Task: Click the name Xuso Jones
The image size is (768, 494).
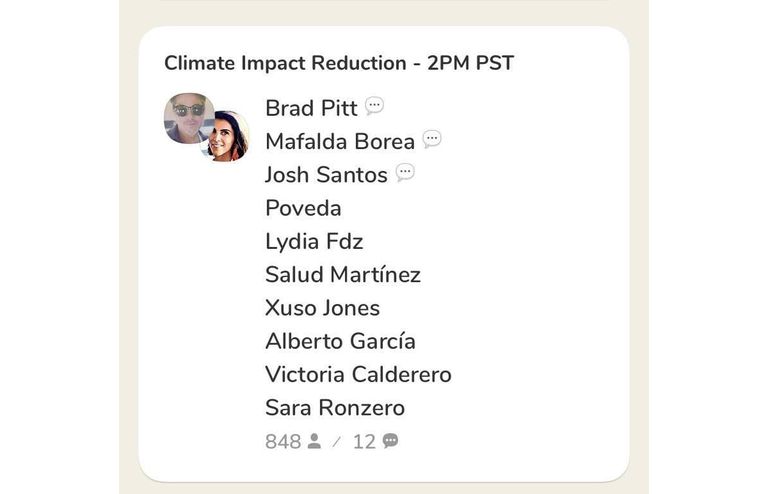Action: [x=322, y=308]
